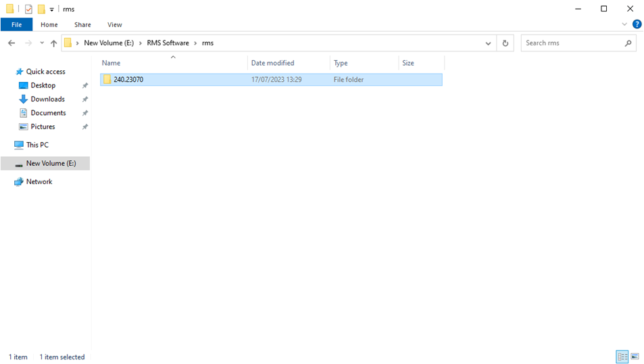644x364 pixels.
Task: Open the recent locations dropdown
Action: pyautogui.click(x=42, y=43)
